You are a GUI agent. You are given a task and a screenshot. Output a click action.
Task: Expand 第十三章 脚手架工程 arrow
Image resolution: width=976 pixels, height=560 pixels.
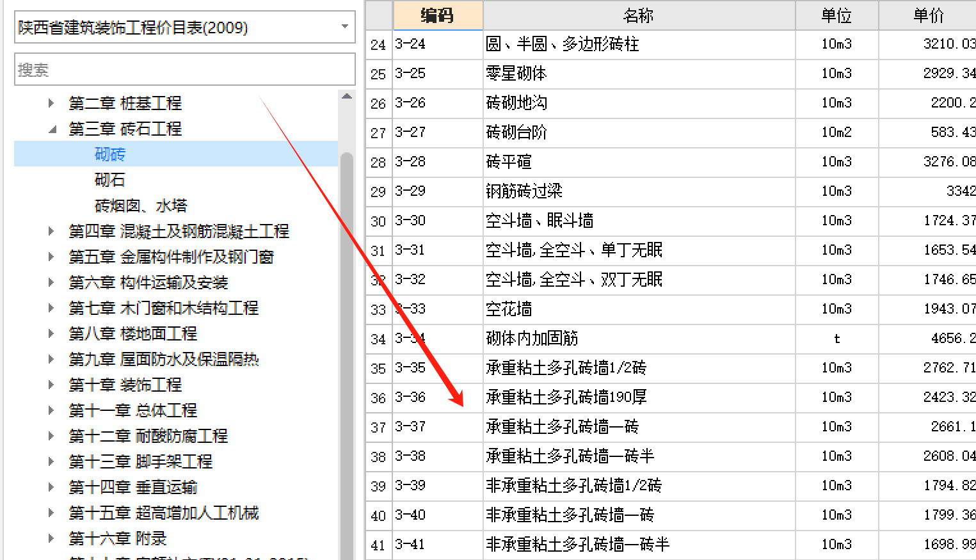[51, 461]
